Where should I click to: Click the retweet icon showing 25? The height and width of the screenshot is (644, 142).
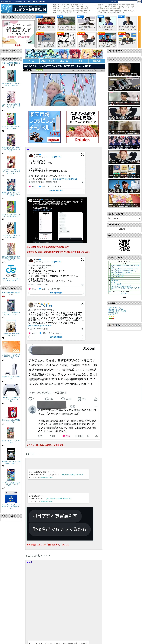tap(47, 399)
